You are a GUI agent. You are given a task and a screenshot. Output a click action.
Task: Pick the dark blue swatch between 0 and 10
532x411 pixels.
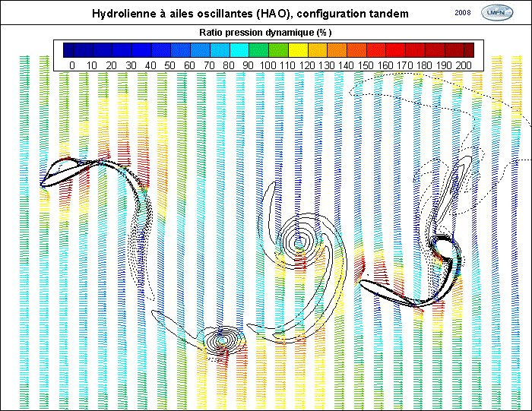[83, 50]
